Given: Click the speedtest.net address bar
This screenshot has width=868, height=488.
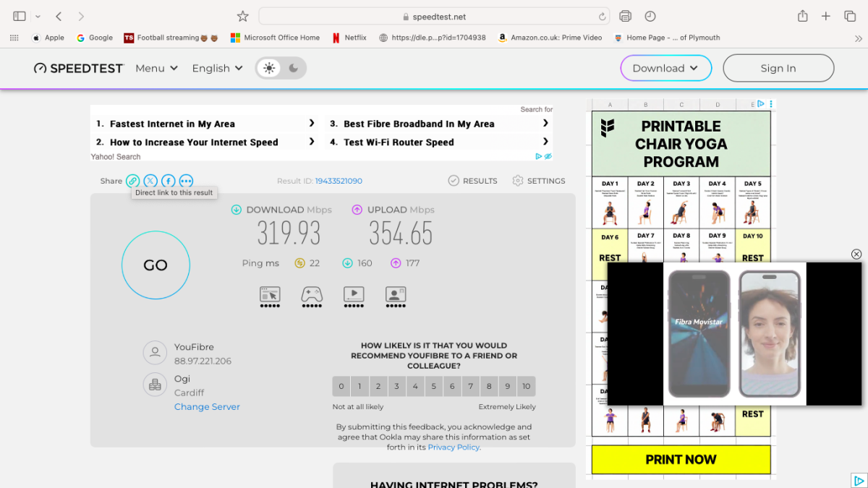Looking at the screenshot, I should (434, 16).
